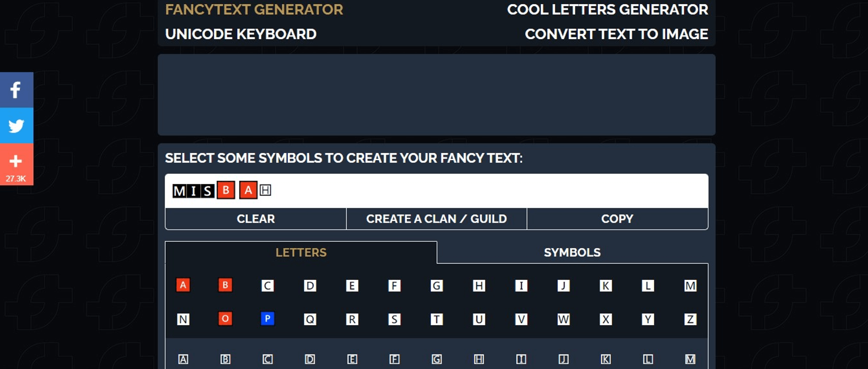
Task: Select letter X from the second row
Action: (x=605, y=319)
